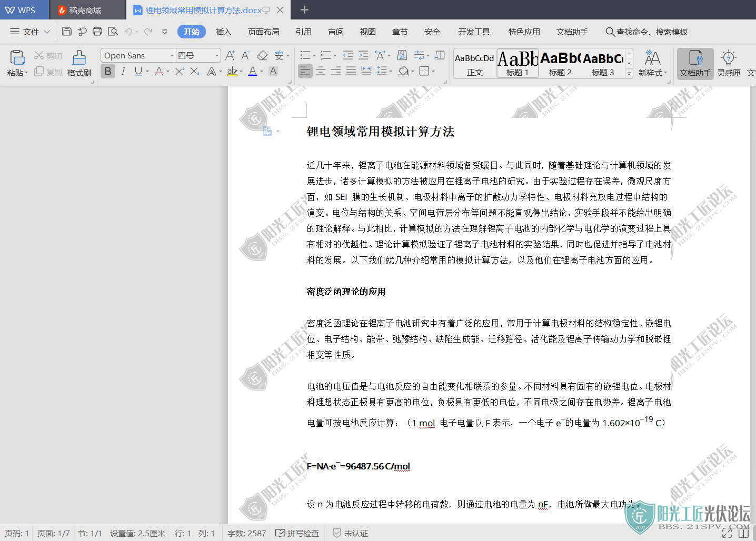Click the Paste clipboard icon
The image size is (756, 541).
coord(17,57)
